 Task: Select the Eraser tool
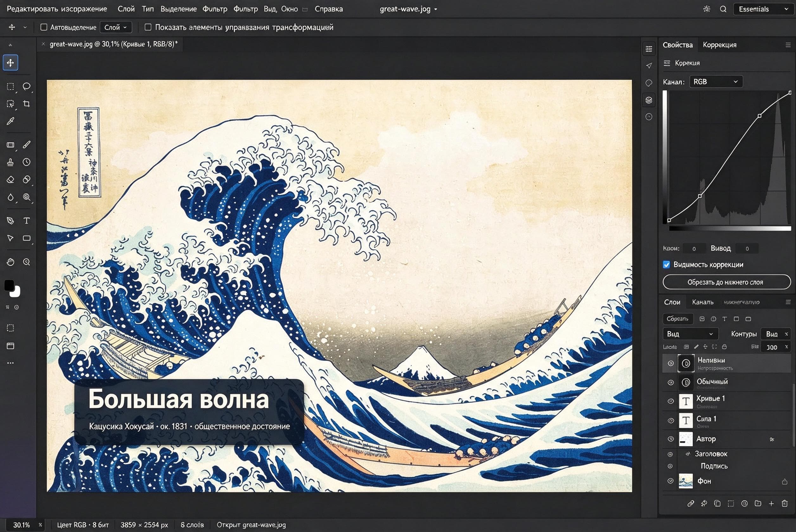(10, 180)
